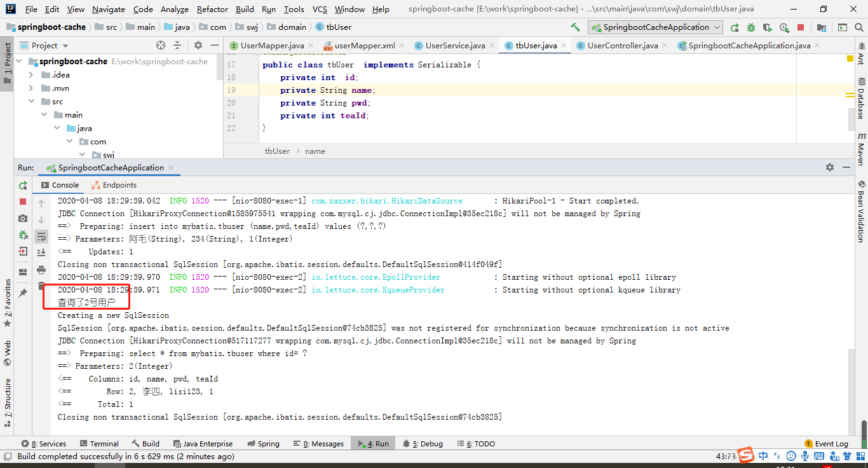Print the console output
Image resolution: width=868 pixels, height=468 pixels.
click(x=41, y=270)
